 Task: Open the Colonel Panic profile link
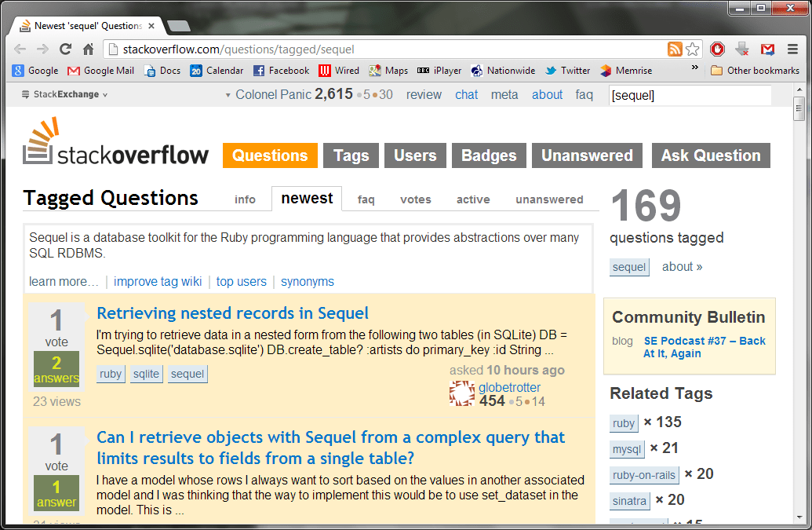pyautogui.click(x=274, y=95)
